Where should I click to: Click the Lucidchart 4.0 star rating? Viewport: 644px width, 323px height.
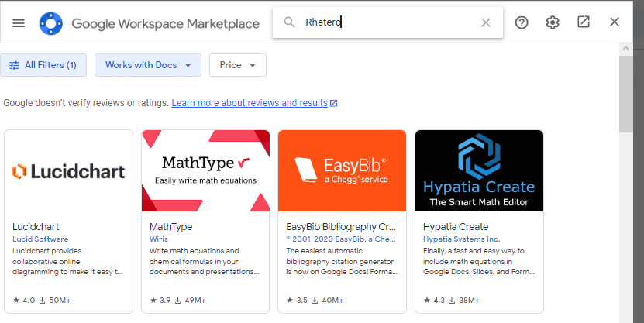click(24, 300)
